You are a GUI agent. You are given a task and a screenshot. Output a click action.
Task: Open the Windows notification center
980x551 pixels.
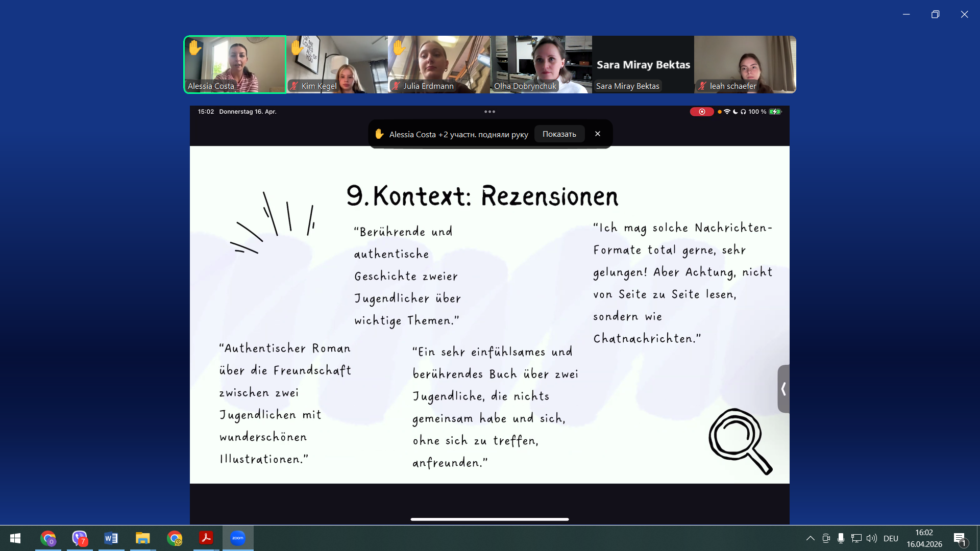click(x=960, y=538)
